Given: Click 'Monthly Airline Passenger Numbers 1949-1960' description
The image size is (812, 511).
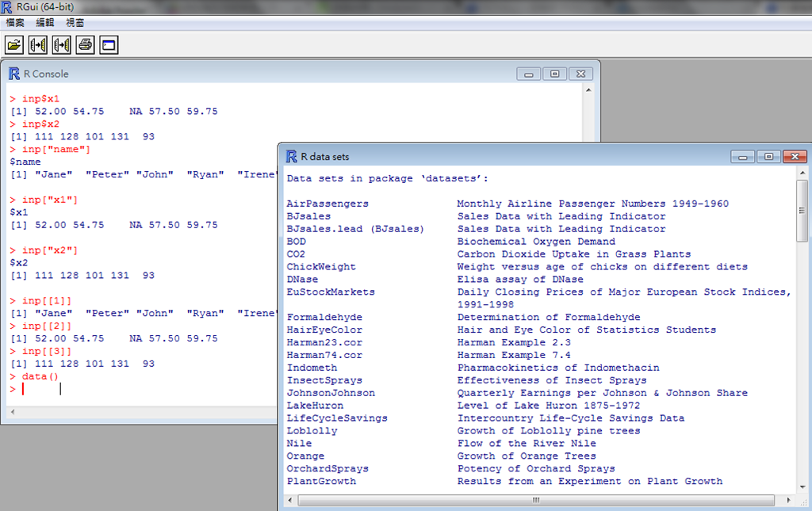Looking at the screenshot, I should pos(593,204).
